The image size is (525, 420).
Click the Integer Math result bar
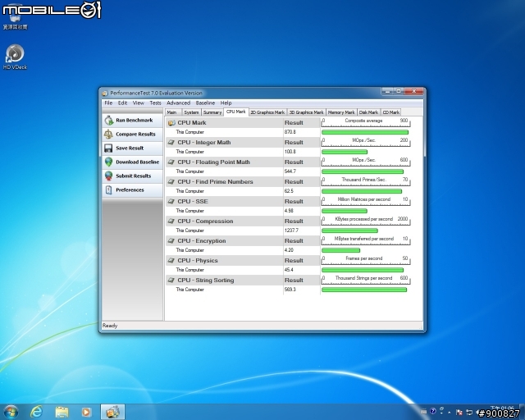[x=345, y=152]
